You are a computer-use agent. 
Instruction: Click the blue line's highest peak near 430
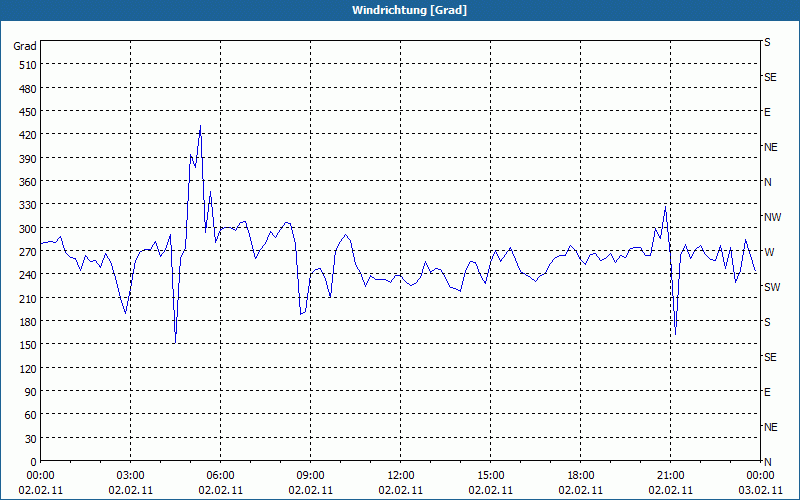201,126
